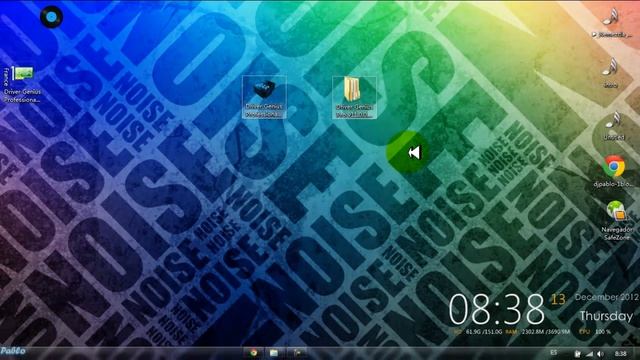The height and width of the screenshot is (360, 640).
Task: Open Chrome from the taskbar
Action: coord(254,353)
